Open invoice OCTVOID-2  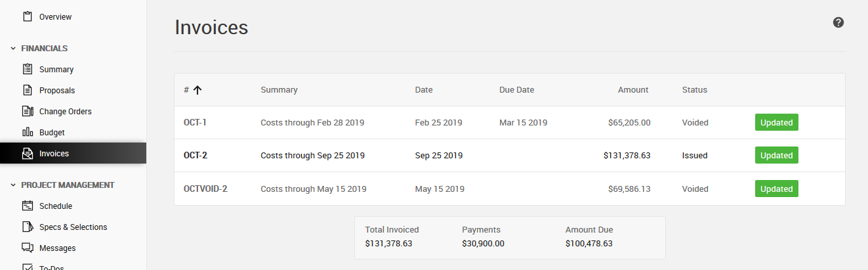pyautogui.click(x=205, y=189)
